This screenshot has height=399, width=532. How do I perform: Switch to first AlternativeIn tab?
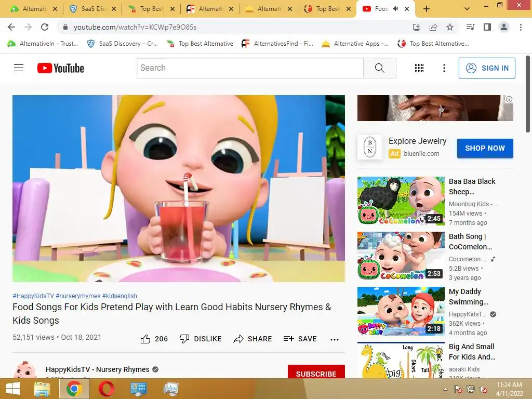33,9
